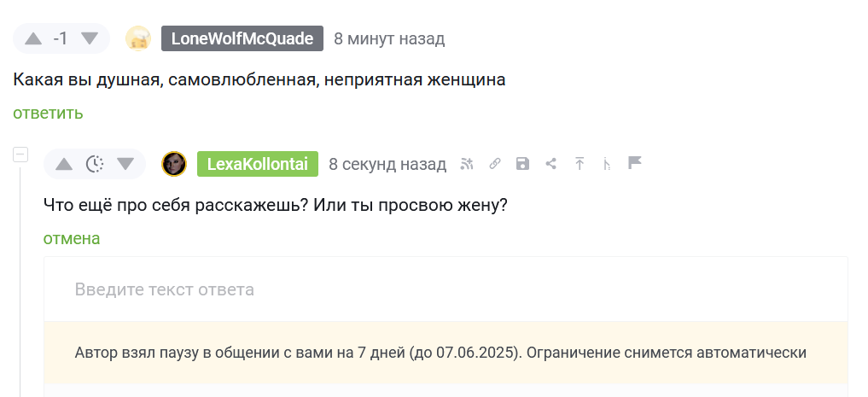Image resolution: width=868 pixels, height=397 pixels.
Task: Click LexaKollontai's avatar picture
Action: (174, 164)
